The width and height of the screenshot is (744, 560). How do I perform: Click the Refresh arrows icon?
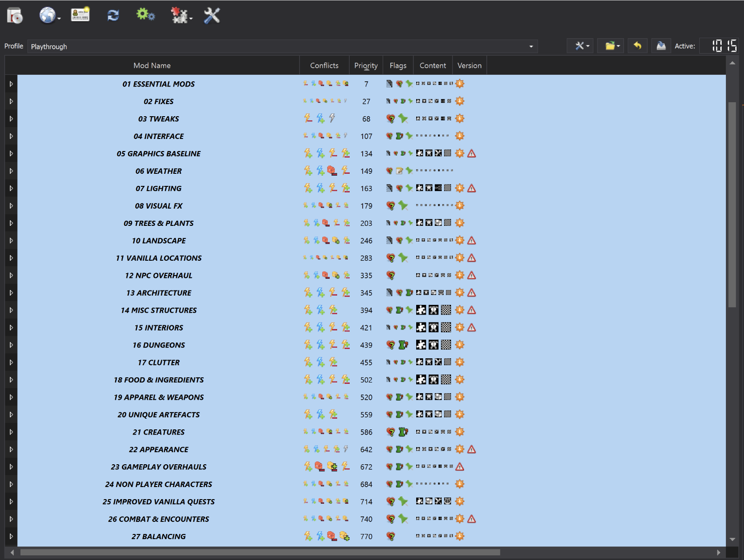click(x=113, y=15)
